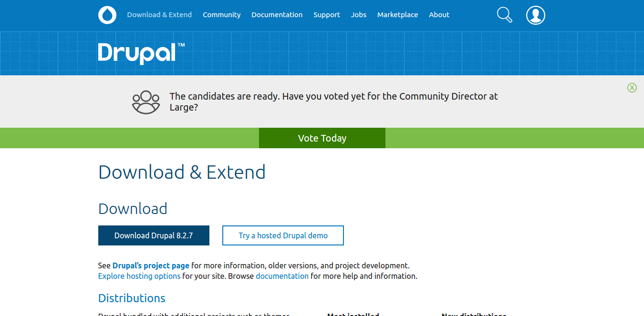Click the community people group icon
The image size is (644, 316).
tap(146, 102)
